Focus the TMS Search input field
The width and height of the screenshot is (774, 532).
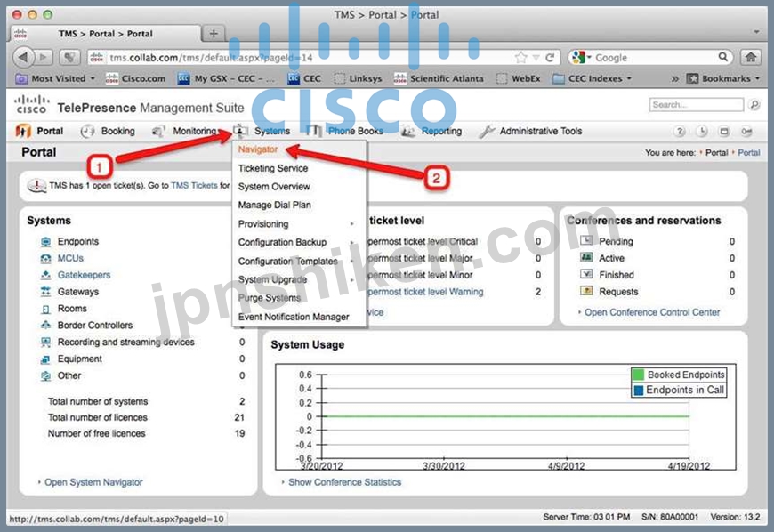click(x=696, y=105)
